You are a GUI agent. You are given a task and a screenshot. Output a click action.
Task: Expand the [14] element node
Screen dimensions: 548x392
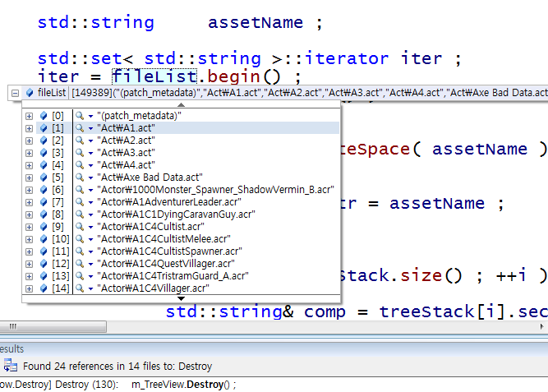tap(29, 288)
